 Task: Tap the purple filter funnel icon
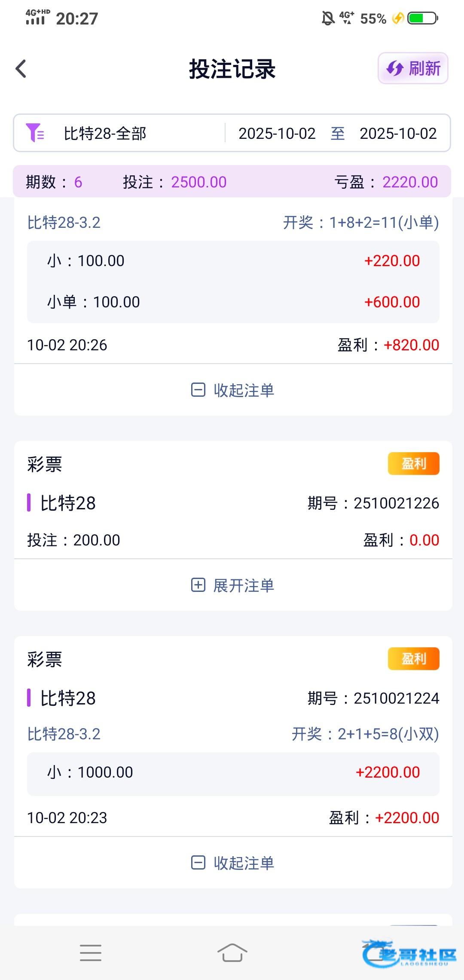(35, 133)
